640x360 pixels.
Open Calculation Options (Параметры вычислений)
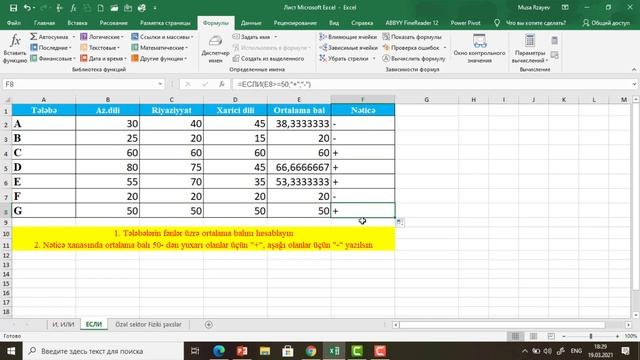(530, 49)
